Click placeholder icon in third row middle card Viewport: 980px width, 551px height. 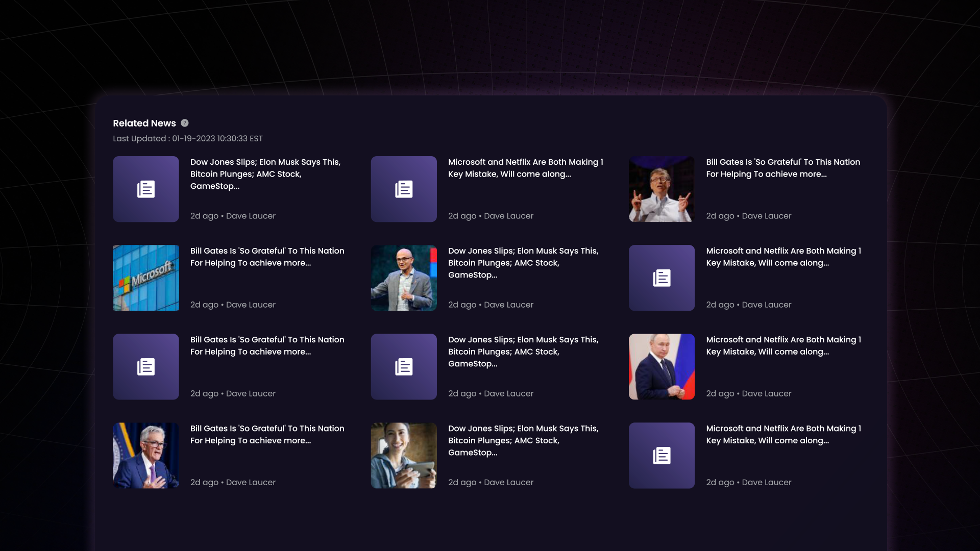(x=404, y=367)
